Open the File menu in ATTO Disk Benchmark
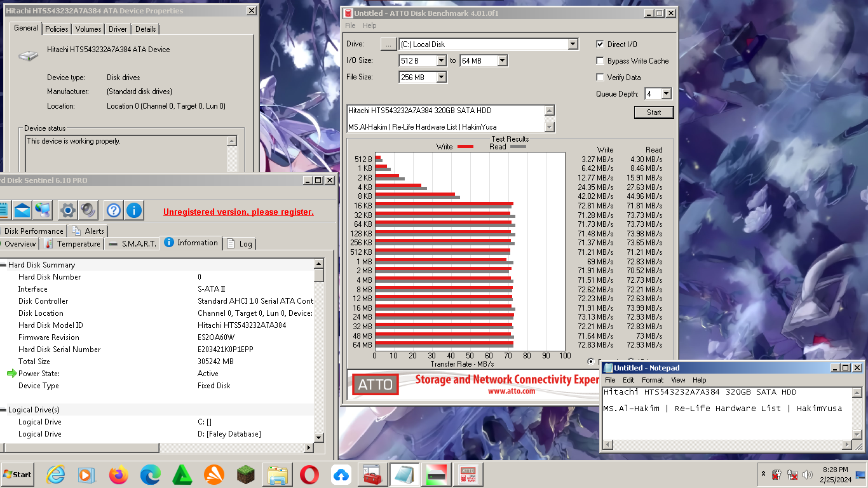 click(350, 25)
